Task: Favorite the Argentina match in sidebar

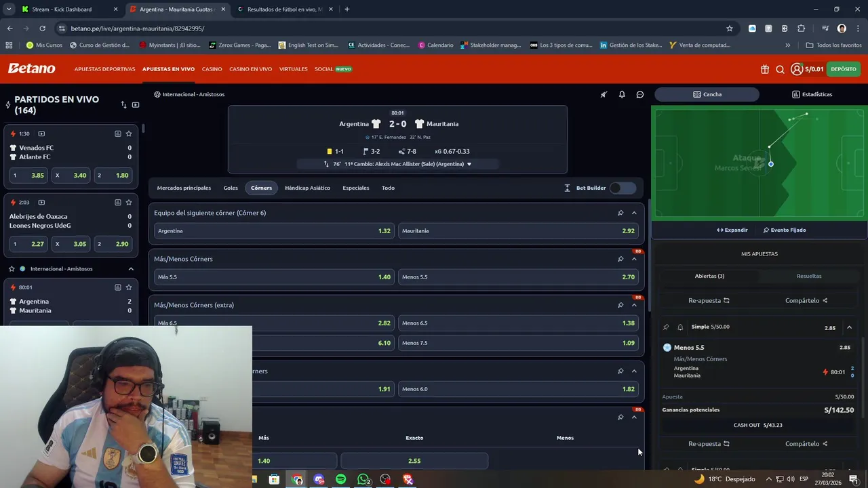Action: click(x=129, y=287)
